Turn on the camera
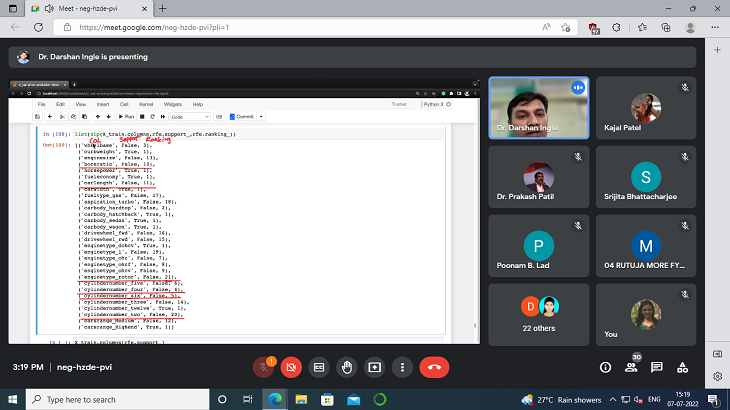Viewport: 730px width, 410px height. pyautogui.click(x=292, y=367)
